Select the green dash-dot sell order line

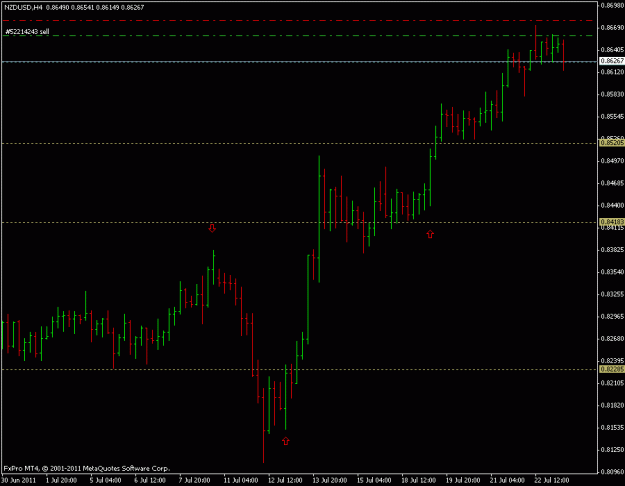coord(298,35)
